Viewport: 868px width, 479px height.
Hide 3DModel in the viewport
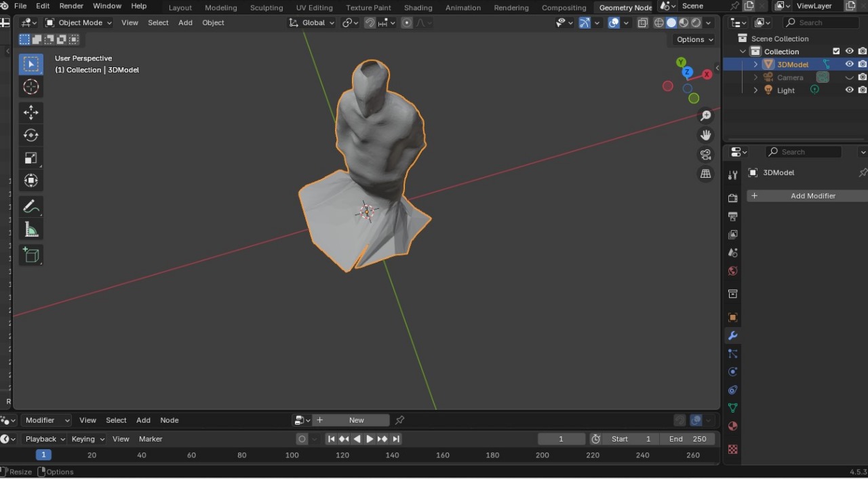(x=849, y=64)
